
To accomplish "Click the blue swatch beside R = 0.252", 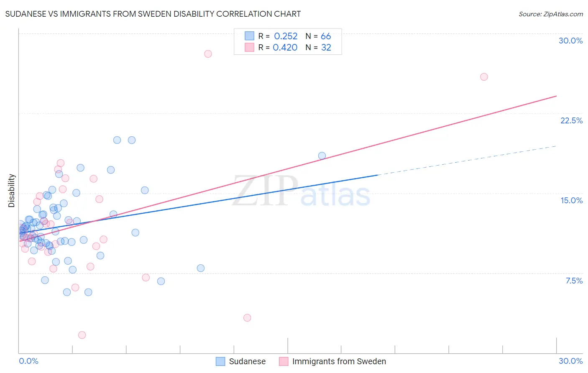I will pos(249,36).
